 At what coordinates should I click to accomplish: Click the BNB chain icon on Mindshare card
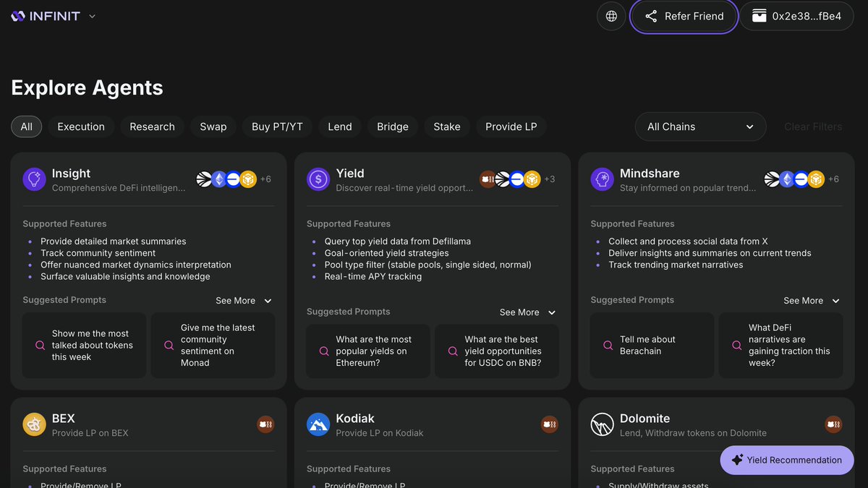pyautogui.click(x=816, y=179)
